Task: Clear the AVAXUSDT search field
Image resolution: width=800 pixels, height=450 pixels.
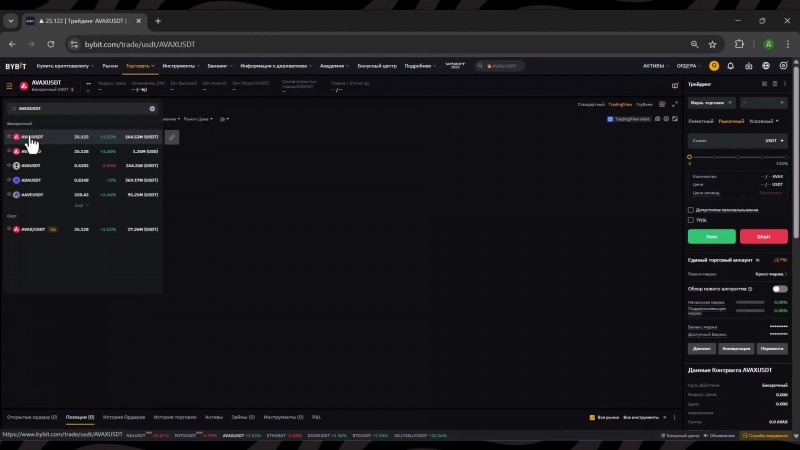Action: tap(152, 109)
